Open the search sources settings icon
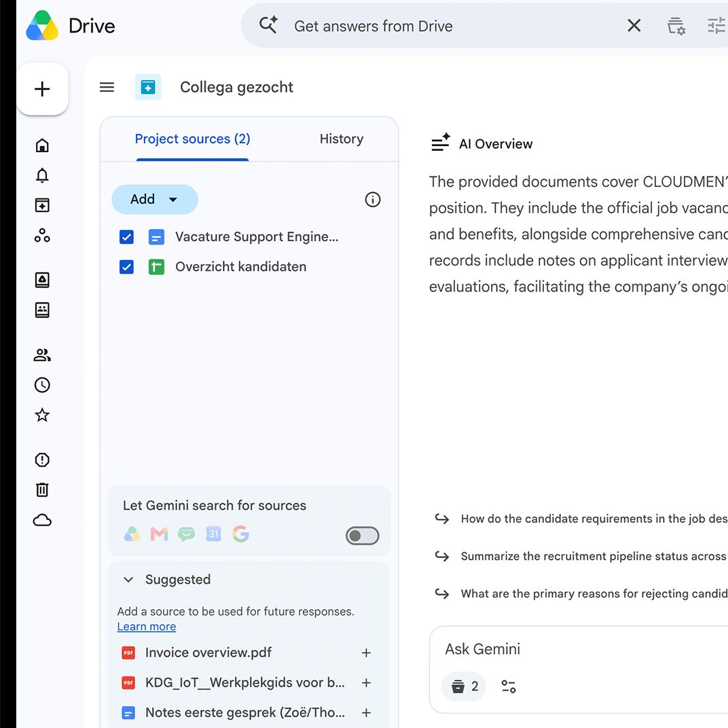Image resolution: width=728 pixels, height=728 pixels. coord(676,26)
